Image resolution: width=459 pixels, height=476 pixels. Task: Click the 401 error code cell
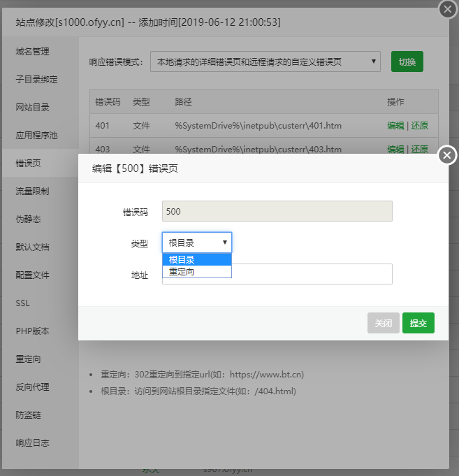[x=102, y=125]
